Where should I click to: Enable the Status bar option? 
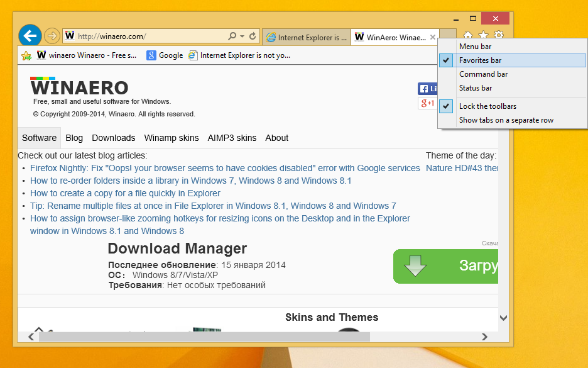pyautogui.click(x=476, y=88)
